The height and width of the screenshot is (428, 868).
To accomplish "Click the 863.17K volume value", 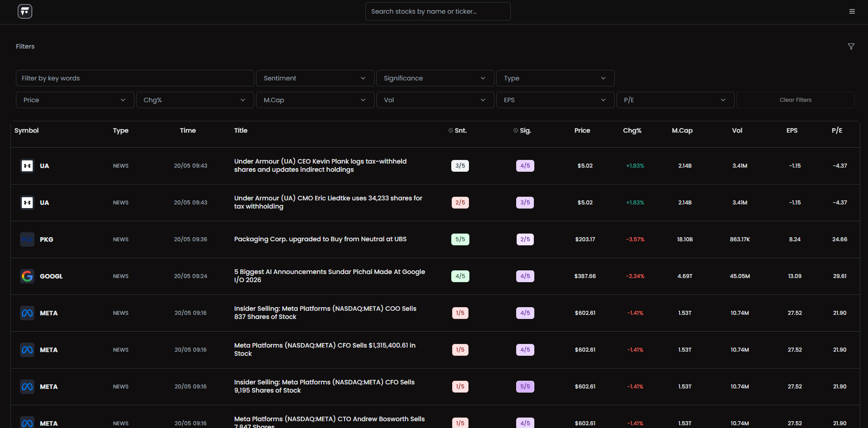I will [740, 239].
